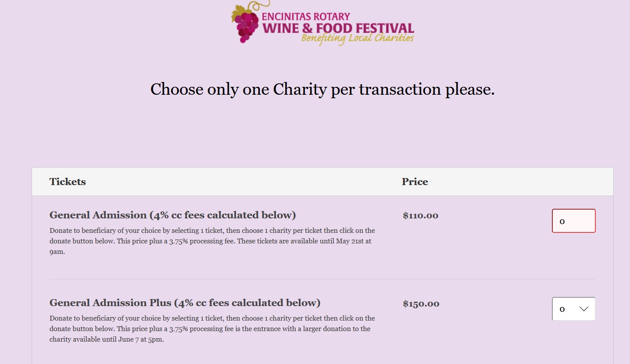Click the Tickets column header
The height and width of the screenshot is (364, 630).
click(68, 182)
